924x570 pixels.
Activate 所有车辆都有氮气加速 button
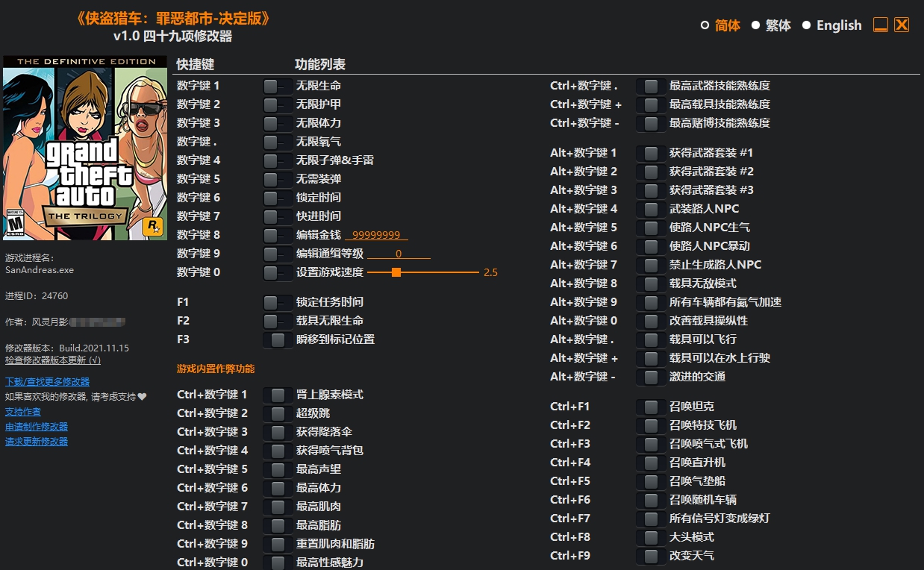(x=651, y=302)
